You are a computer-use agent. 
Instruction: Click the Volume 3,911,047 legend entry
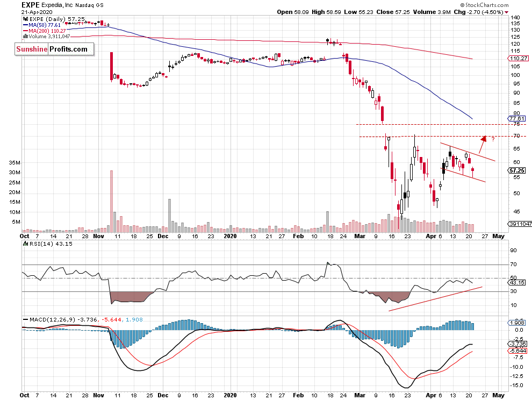coord(49,37)
